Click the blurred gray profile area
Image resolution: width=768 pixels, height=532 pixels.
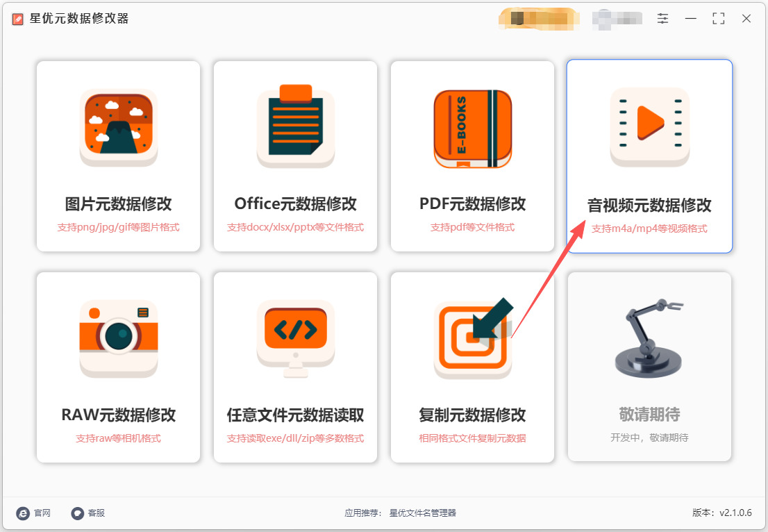point(617,19)
